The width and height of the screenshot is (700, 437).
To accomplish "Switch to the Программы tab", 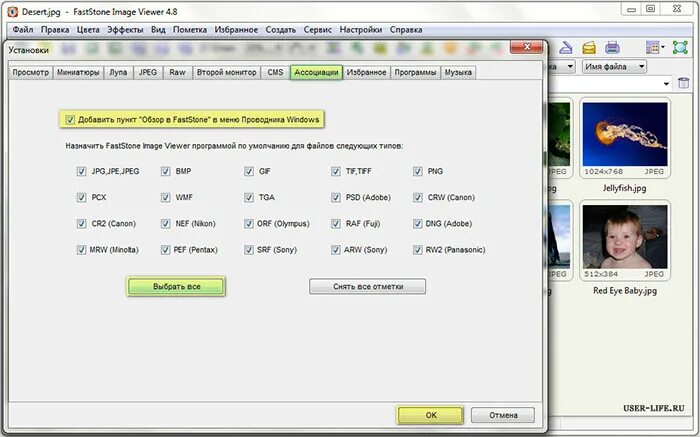I will 415,72.
